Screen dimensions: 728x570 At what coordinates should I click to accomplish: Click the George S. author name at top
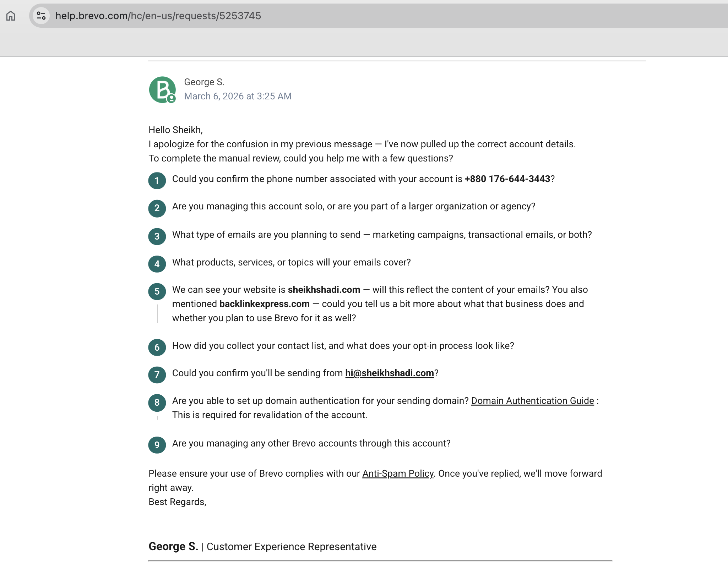(204, 82)
